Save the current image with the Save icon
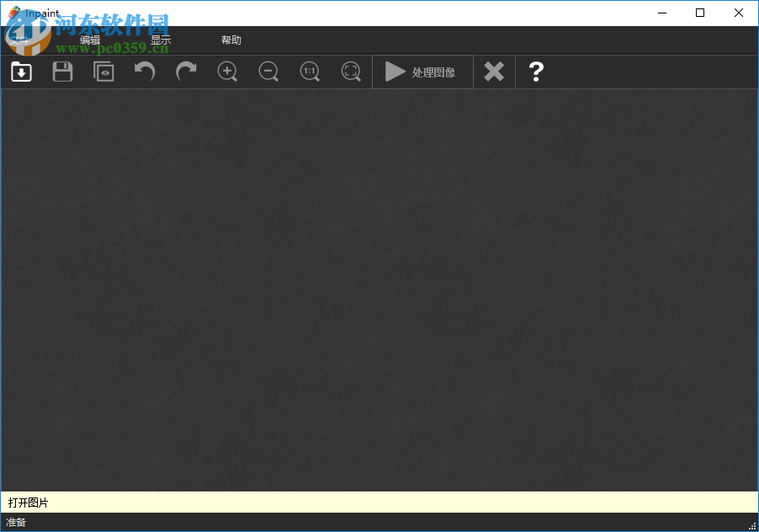759x532 pixels. click(62, 72)
